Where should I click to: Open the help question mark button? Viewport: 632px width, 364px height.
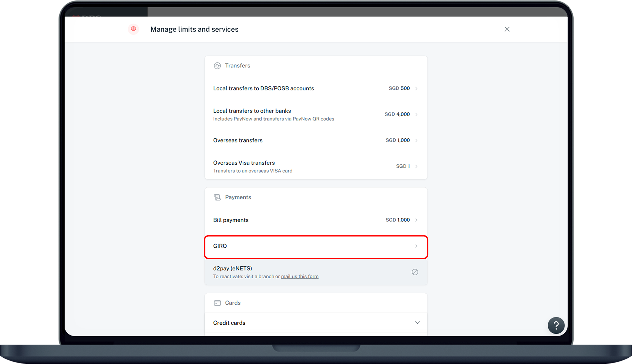556,325
